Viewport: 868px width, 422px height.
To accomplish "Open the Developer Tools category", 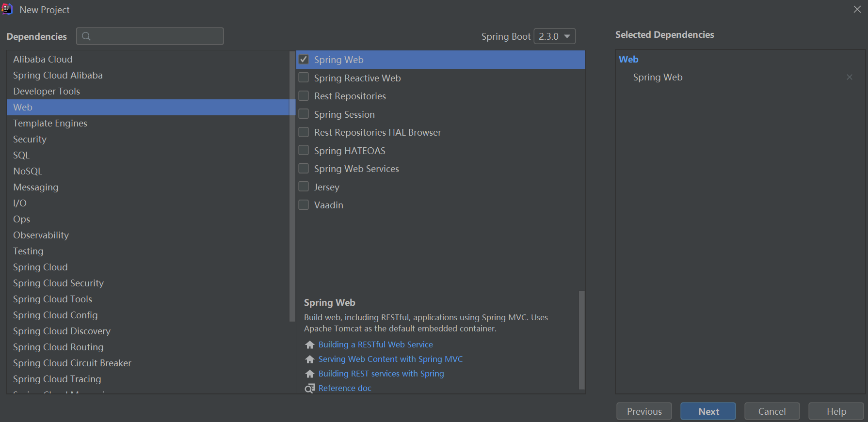I will (x=148, y=91).
